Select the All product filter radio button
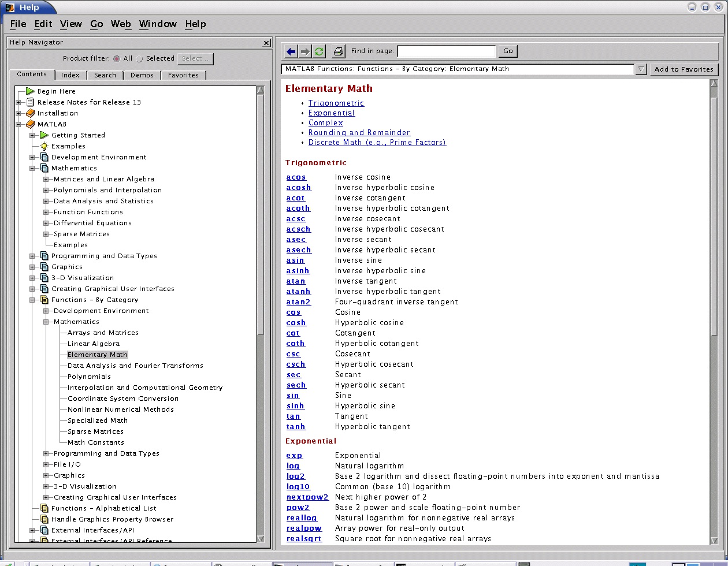The image size is (728, 566). tap(117, 59)
